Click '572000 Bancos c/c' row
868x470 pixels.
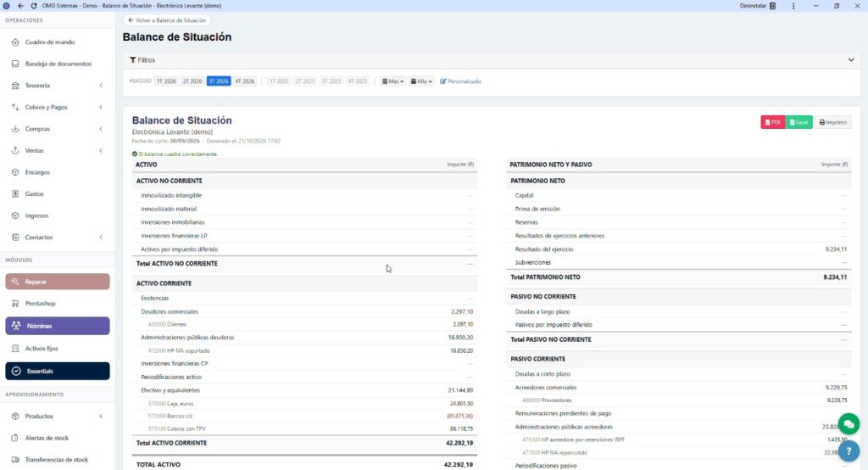tap(304, 416)
